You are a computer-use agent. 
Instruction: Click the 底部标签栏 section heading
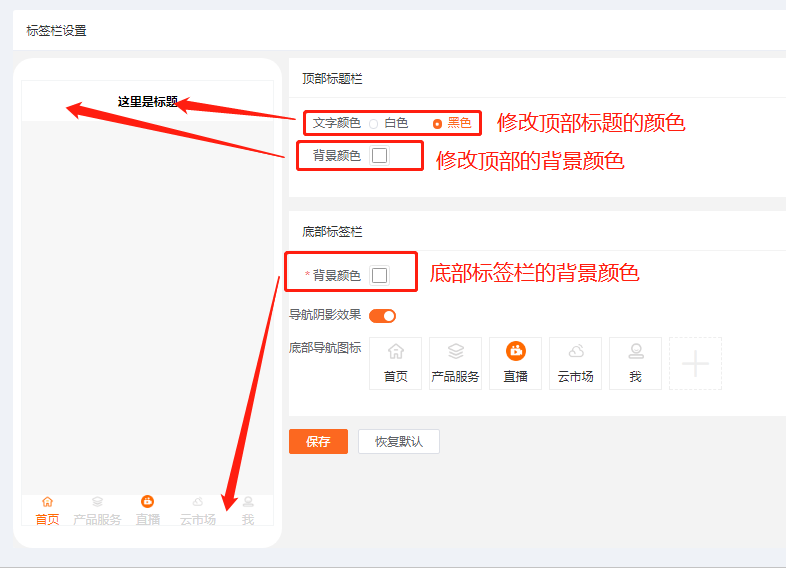(x=332, y=232)
